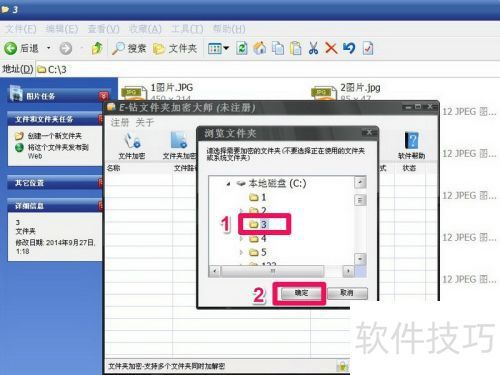Go up one folder level

(x=97, y=49)
